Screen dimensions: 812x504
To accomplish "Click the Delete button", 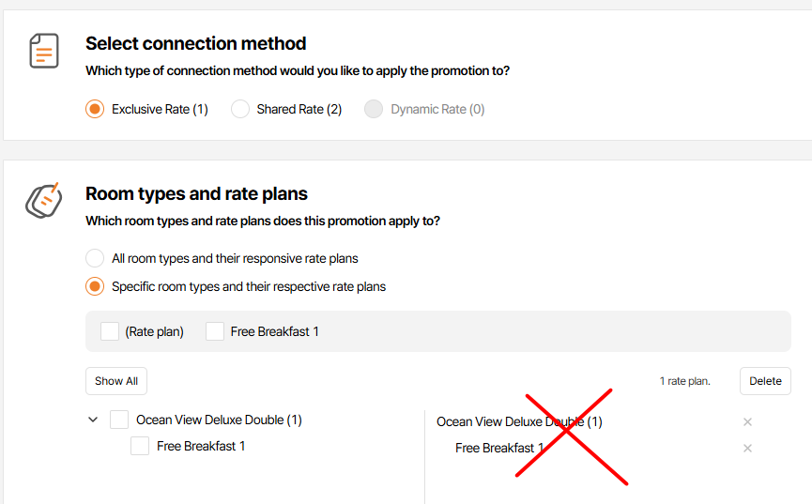I will 765,381.
